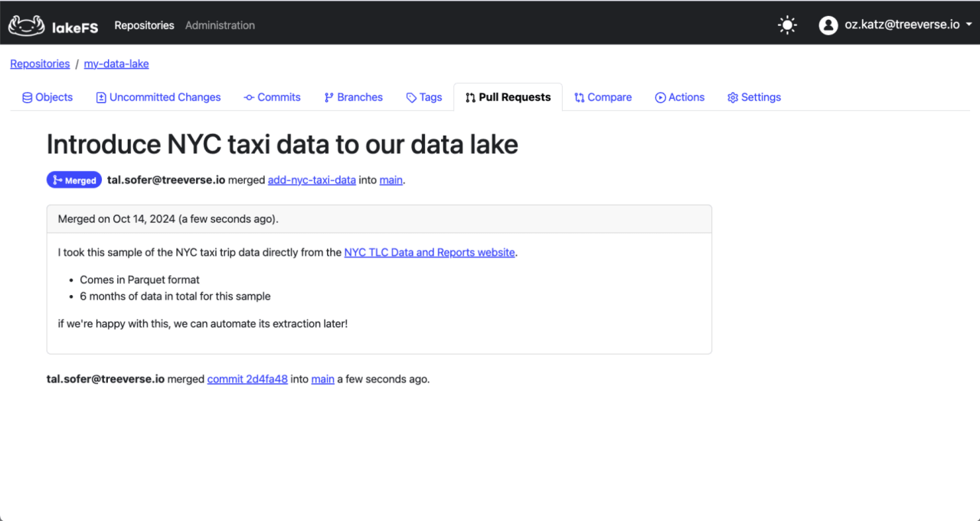
Task: Select the Pull Requests tab
Action: (x=508, y=97)
